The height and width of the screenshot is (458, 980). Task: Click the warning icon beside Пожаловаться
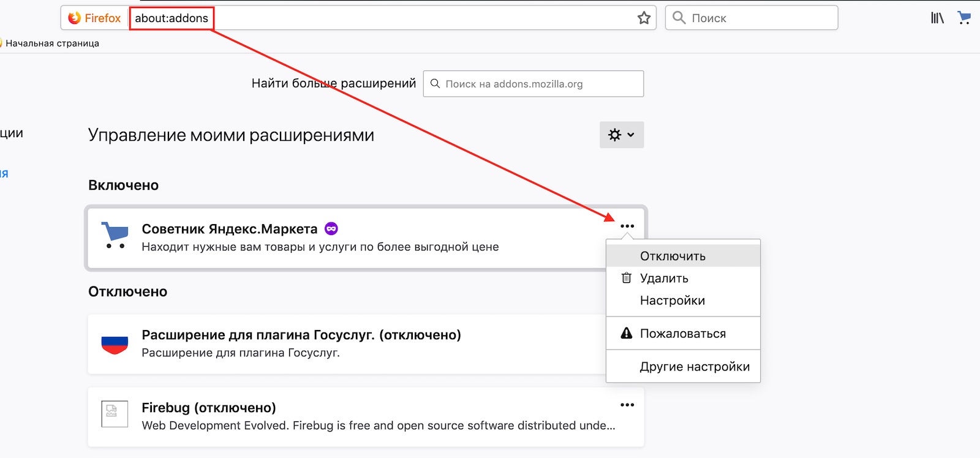(626, 333)
